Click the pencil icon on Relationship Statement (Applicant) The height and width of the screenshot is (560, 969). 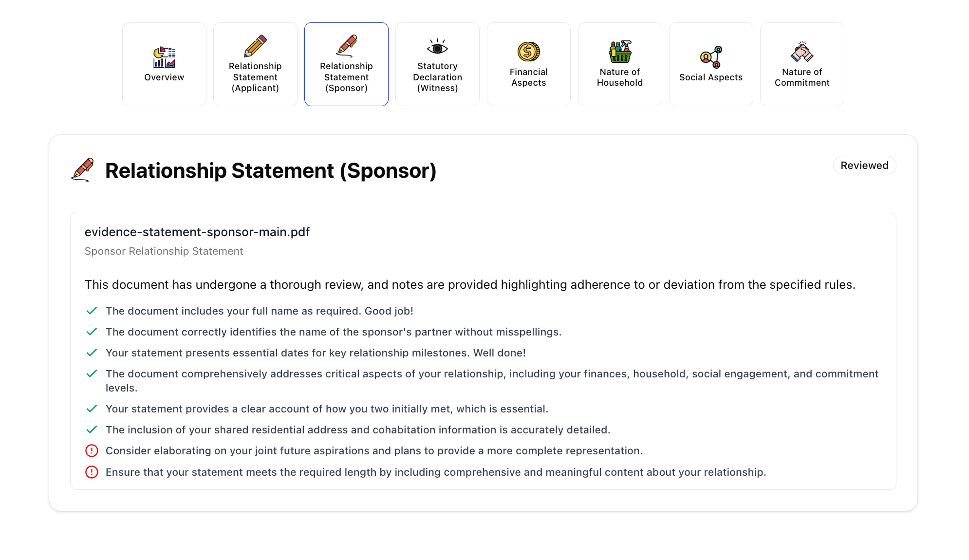(x=255, y=46)
